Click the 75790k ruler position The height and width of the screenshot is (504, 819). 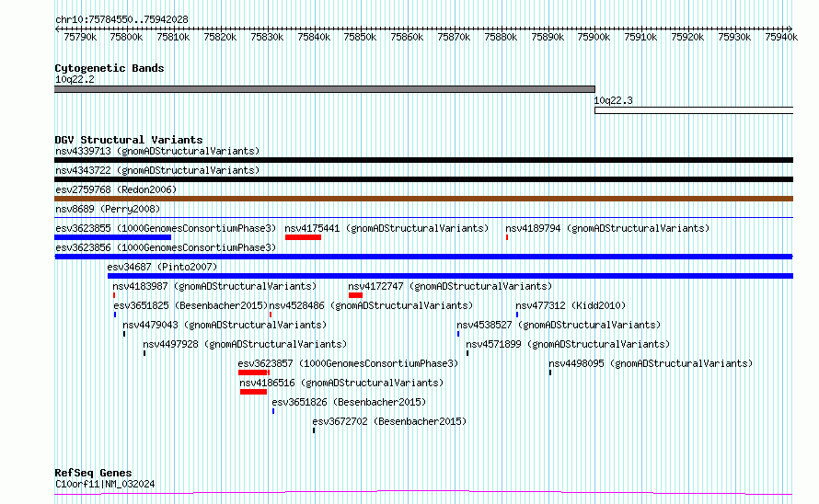click(x=80, y=38)
